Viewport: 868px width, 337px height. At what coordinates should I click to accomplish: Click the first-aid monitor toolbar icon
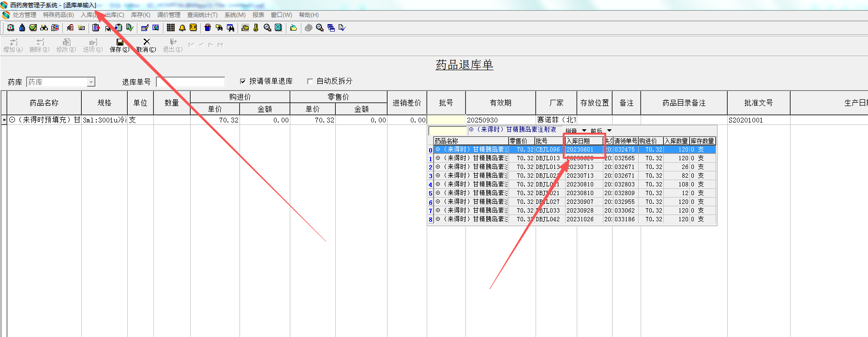coord(11,28)
